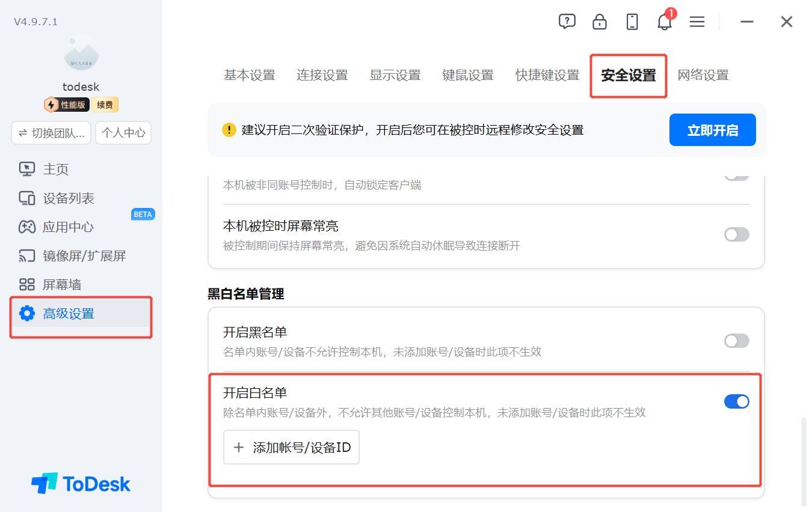Switch to the 快捷键设置 tab
The height and width of the screenshot is (512, 812).
tap(547, 75)
